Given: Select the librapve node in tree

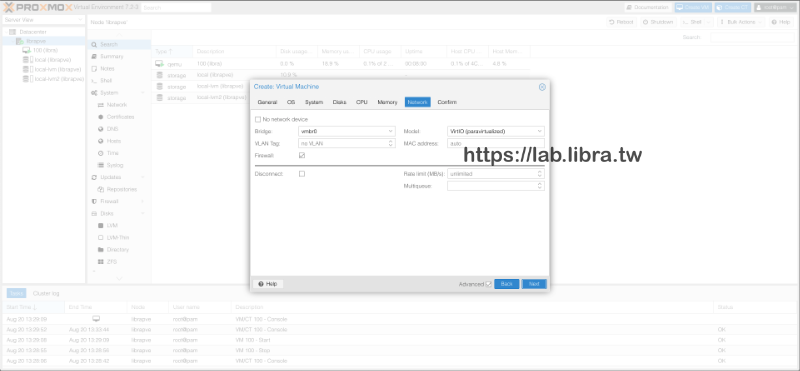Looking at the screenshot, I should click(36, 41).
